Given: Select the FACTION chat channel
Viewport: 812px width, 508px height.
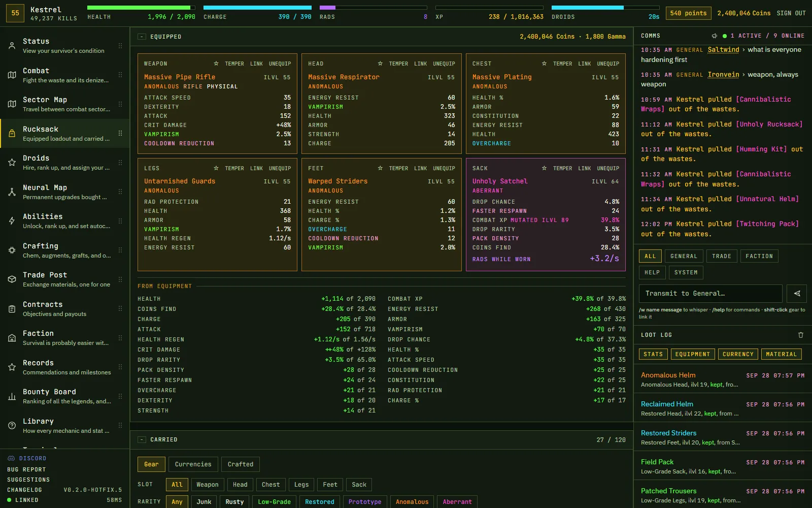Looking at the screenshot, I should pos(759,256).
